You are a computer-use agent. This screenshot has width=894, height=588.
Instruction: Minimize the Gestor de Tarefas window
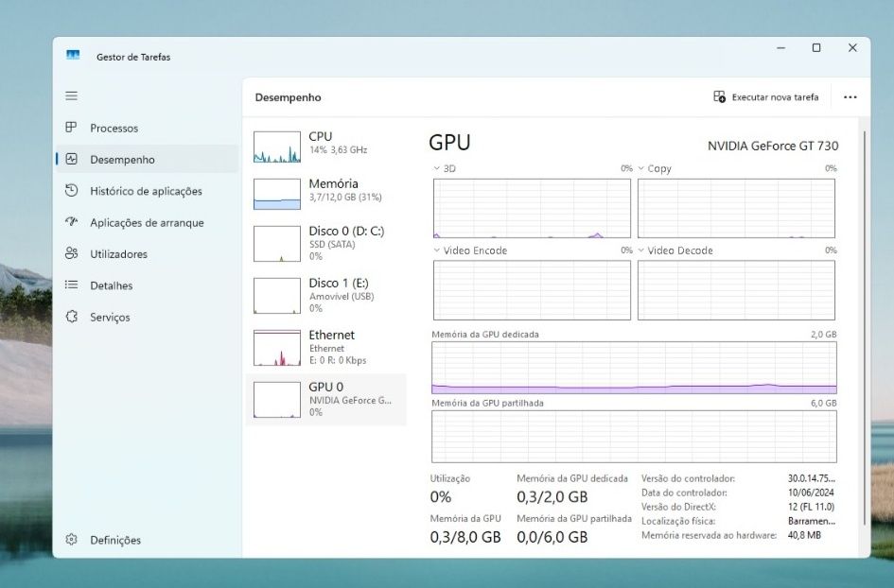[781, 48]
